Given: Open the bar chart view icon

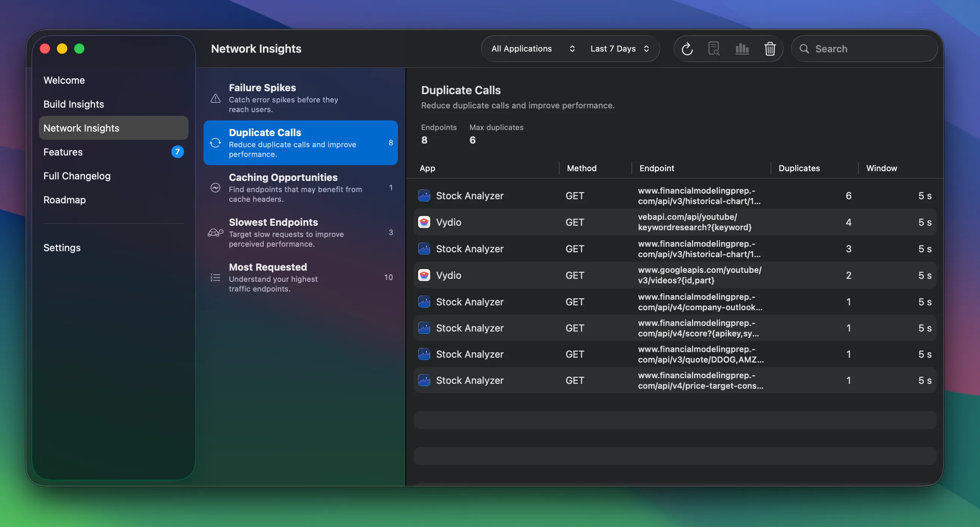Looking at the screenshot, I should 742,48.
